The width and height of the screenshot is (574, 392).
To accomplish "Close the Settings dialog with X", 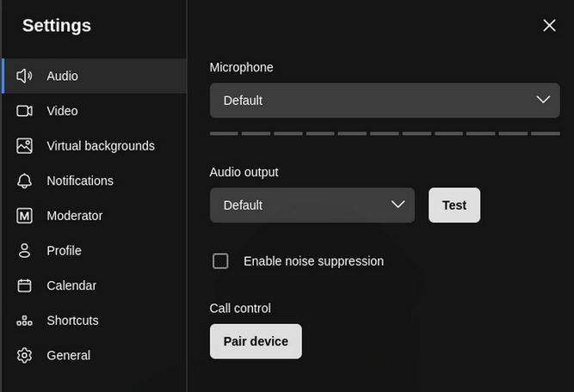I will [x=549, y=26].
